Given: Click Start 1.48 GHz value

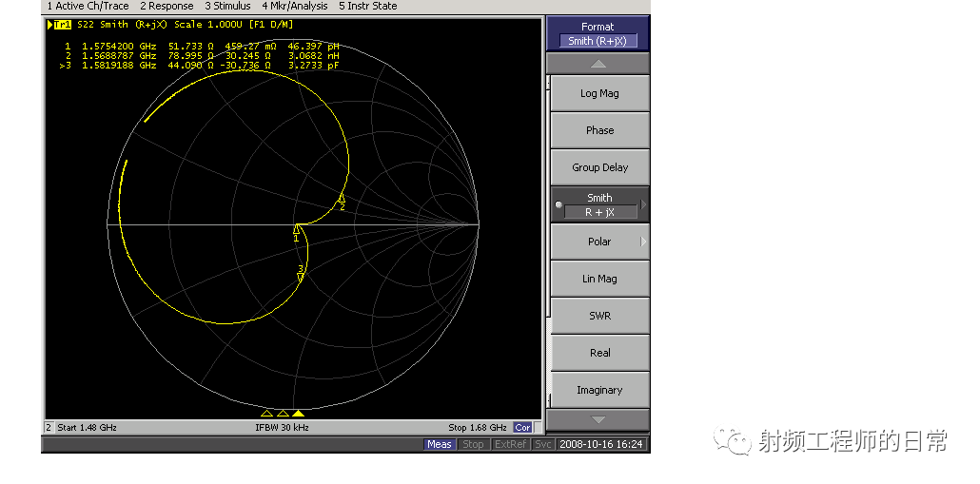Looking at the screenshot, I should coord(87,428).
